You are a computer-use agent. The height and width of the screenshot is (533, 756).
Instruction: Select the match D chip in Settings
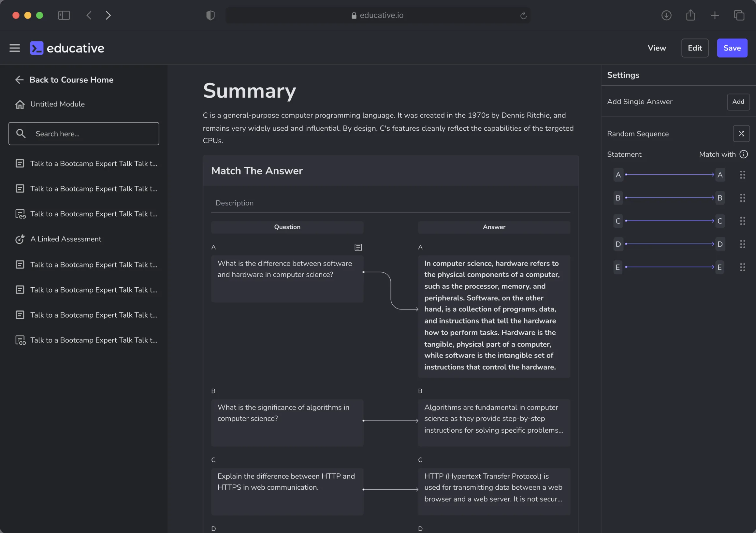(720, 244)
